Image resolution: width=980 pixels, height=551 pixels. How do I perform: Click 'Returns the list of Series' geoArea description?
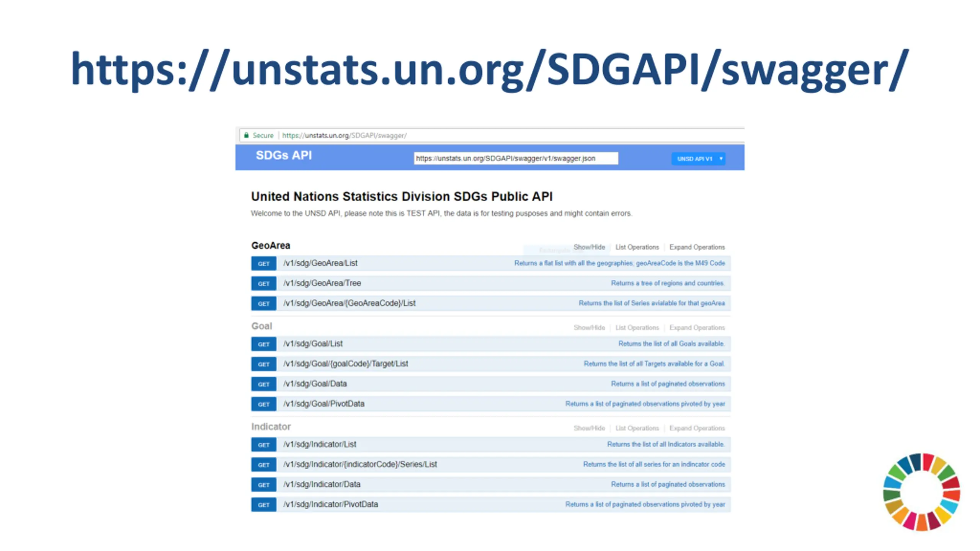click(x=652, y=303)
